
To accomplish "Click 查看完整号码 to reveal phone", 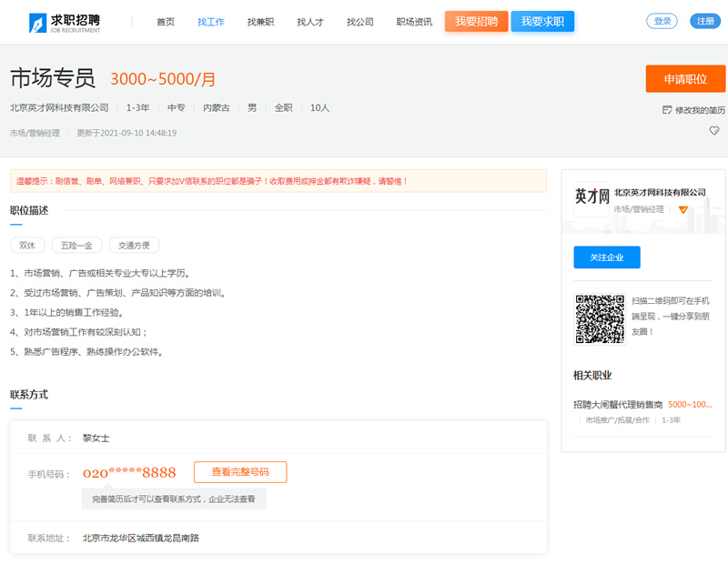I will pos(240,472).
